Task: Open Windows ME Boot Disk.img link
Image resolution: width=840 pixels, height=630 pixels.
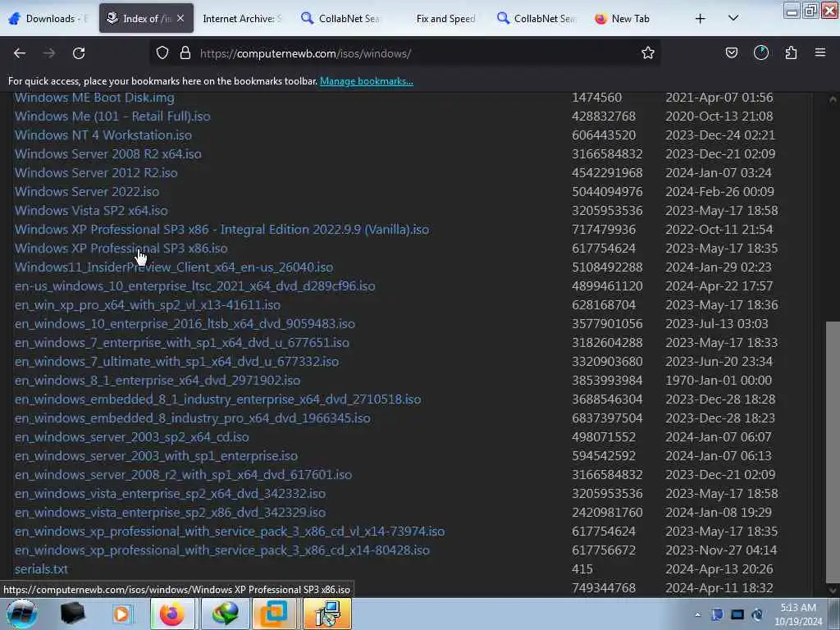Action: coord(94,98)
